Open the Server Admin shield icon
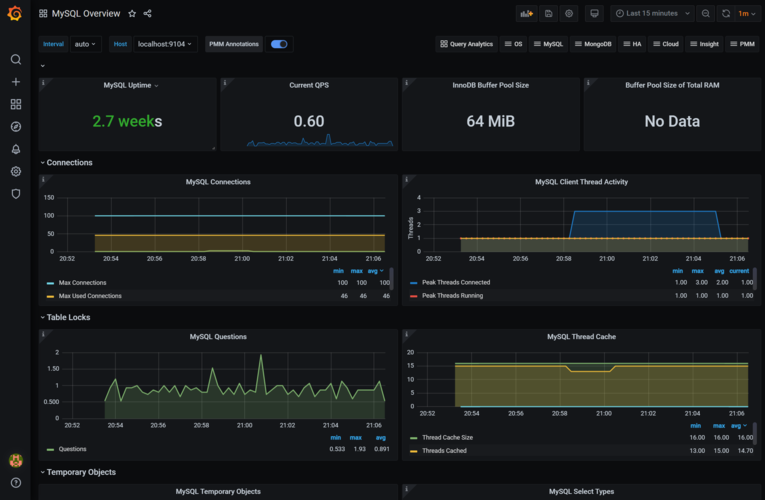Screen dimensions: 765x500 (x=16, y=194)
